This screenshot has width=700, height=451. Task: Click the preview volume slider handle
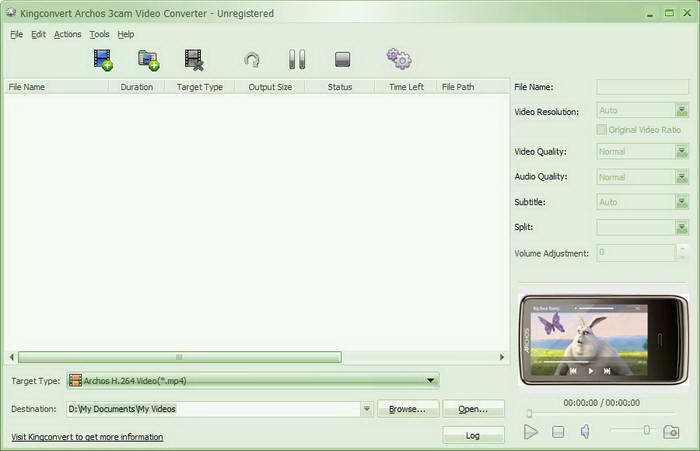(647, 431)
